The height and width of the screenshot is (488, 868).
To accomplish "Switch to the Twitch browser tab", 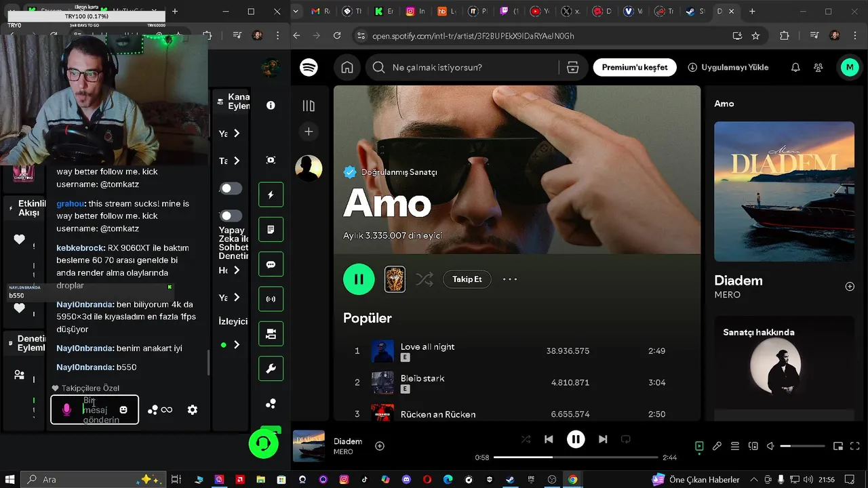I will [509, 12].
